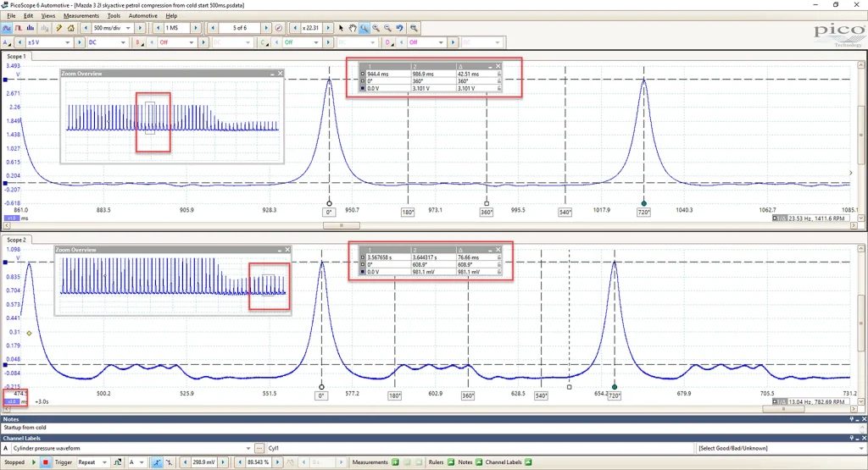Open timebase 500 ms/div dropdown
Screen dimensions: 868x470
pyautogui.click(x=128, y=28)
